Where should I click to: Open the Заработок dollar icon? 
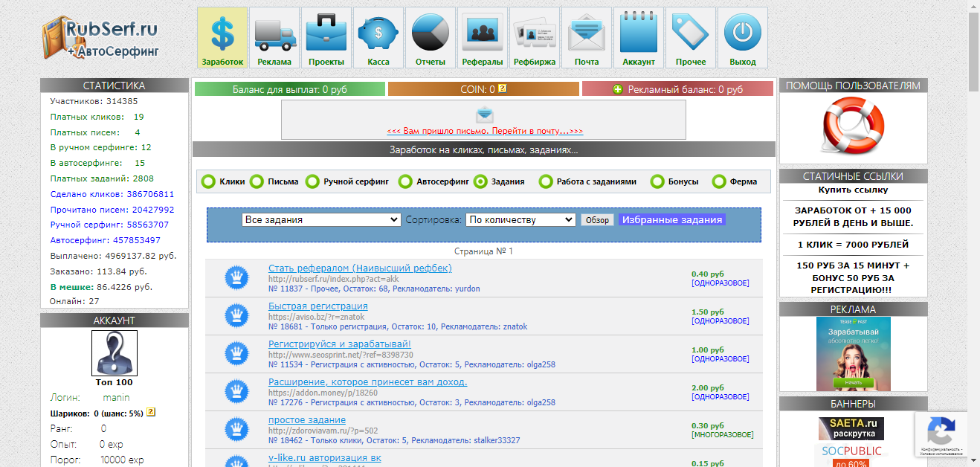pyautogui.click(x=222, y=38)
